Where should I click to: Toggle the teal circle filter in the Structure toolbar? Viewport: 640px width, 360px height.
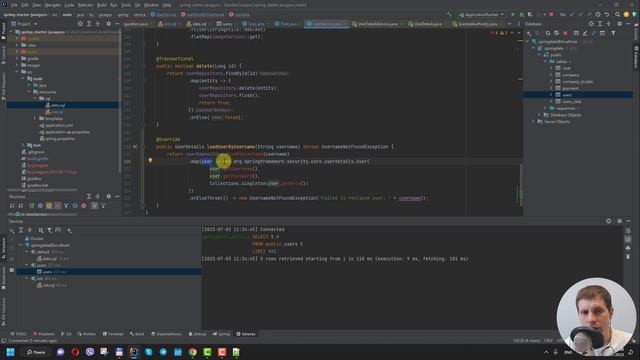pos(75,206)
